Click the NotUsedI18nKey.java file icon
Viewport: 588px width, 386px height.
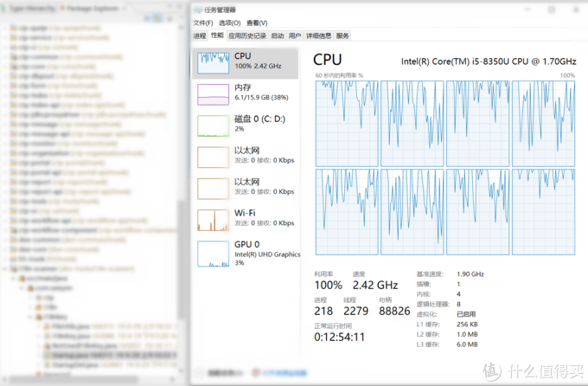click(x=48, y=345)
